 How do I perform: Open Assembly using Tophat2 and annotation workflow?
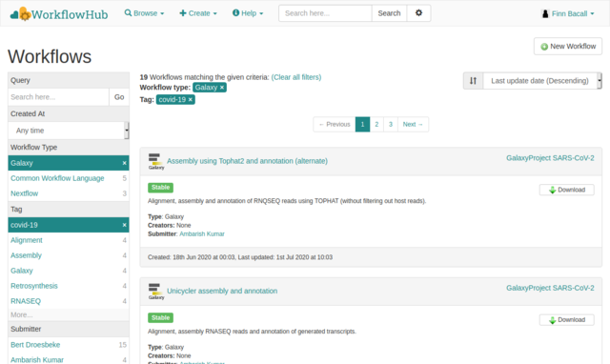pyautogui.click(x=247, y=161)
